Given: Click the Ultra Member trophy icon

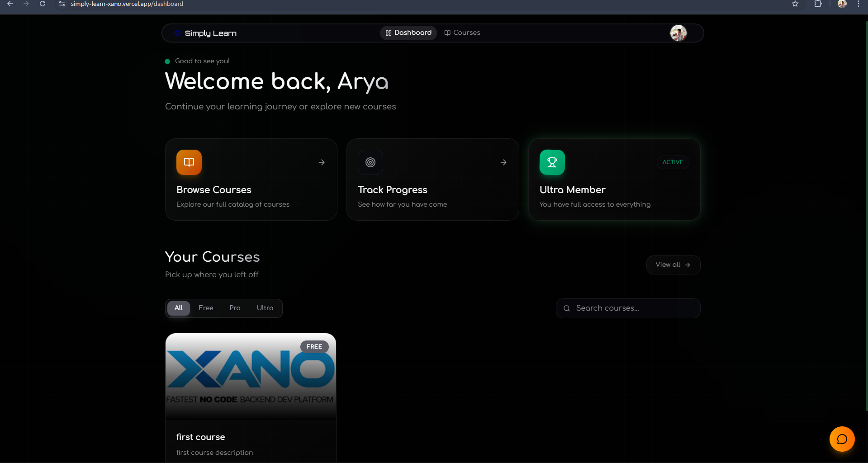Looking at the screenshot, I should coord(551,162).
